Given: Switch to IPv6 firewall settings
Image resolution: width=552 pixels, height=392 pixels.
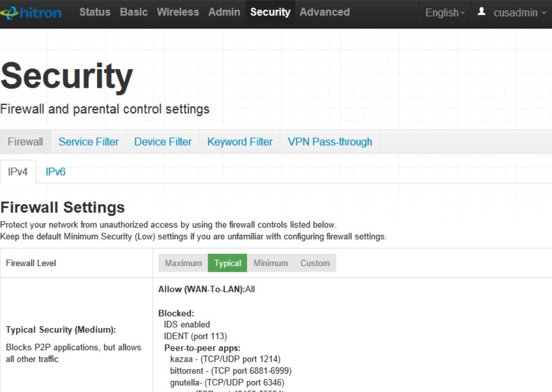Looking at the screenshot, I should click(55, 172).
